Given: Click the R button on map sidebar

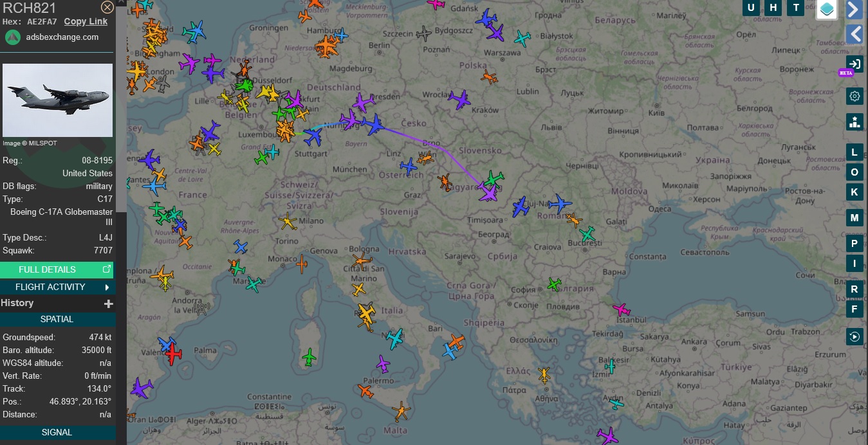Looking at the screenshot, I should pos(854,289).
